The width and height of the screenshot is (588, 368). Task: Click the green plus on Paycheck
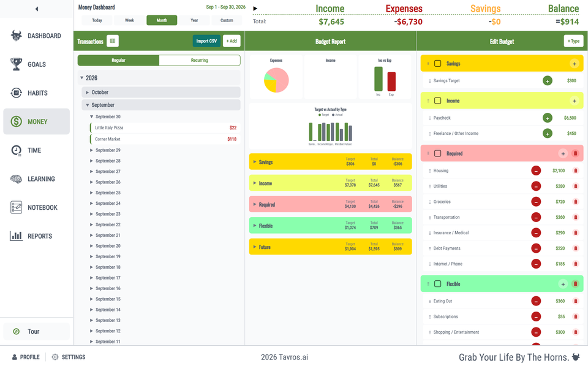pyautogui.click(x=548, y=118)
